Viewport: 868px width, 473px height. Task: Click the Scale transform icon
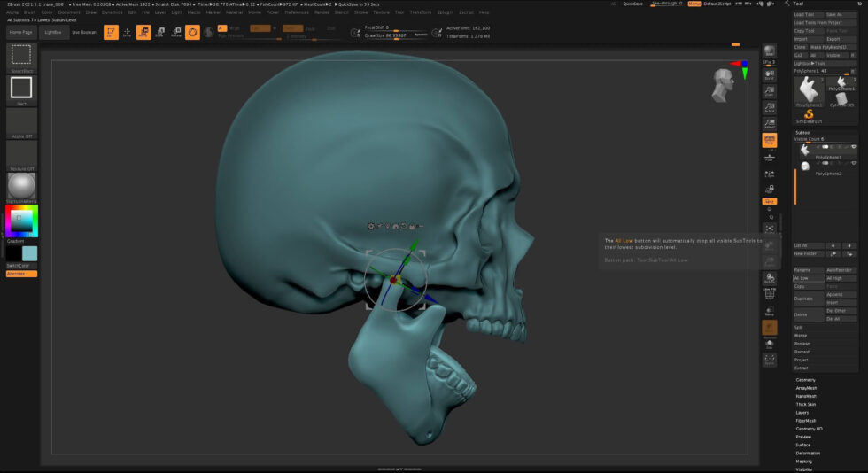click(x=159, y=33)
